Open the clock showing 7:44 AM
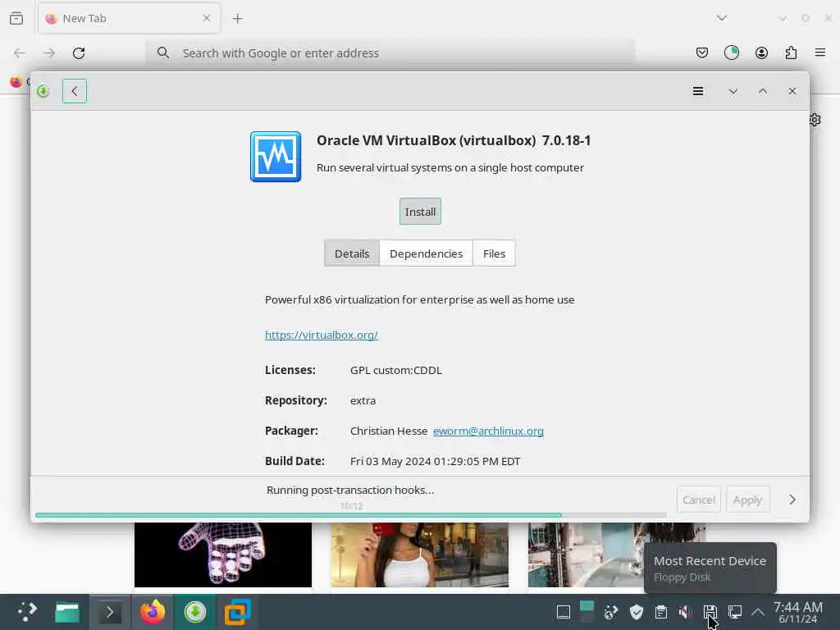The height and width of the screenshot is (630, 840). tap(797, 612)
